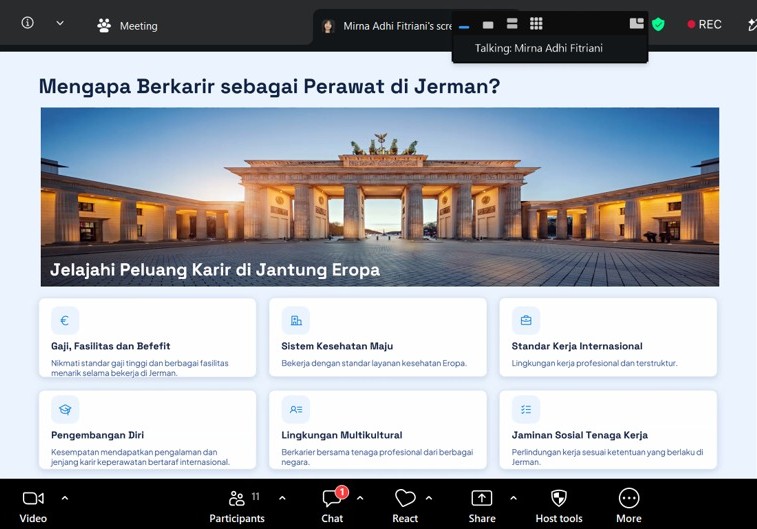Open the More options menu
This screenshot has height=529, width=757.
tap(629, 507)
